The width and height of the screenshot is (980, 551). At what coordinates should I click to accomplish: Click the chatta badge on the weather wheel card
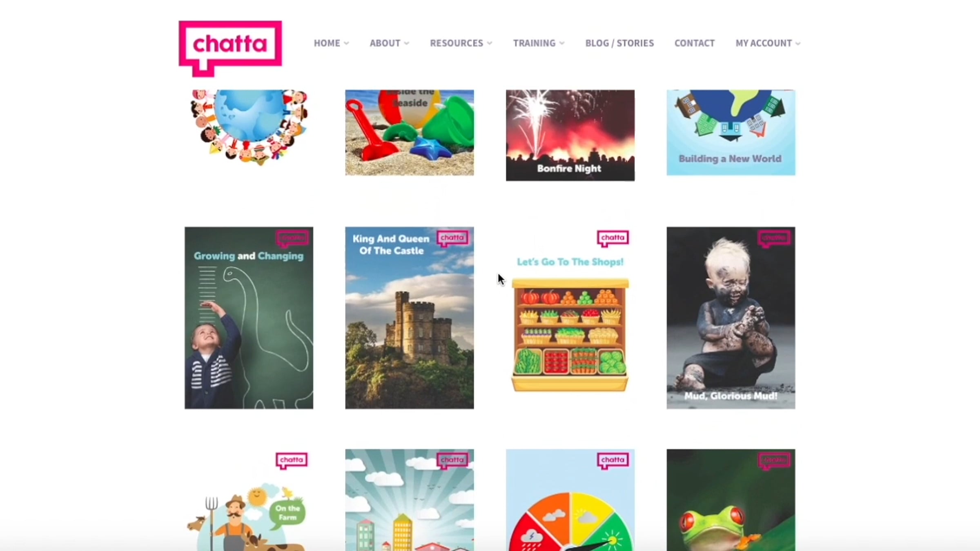coord(612,461)
